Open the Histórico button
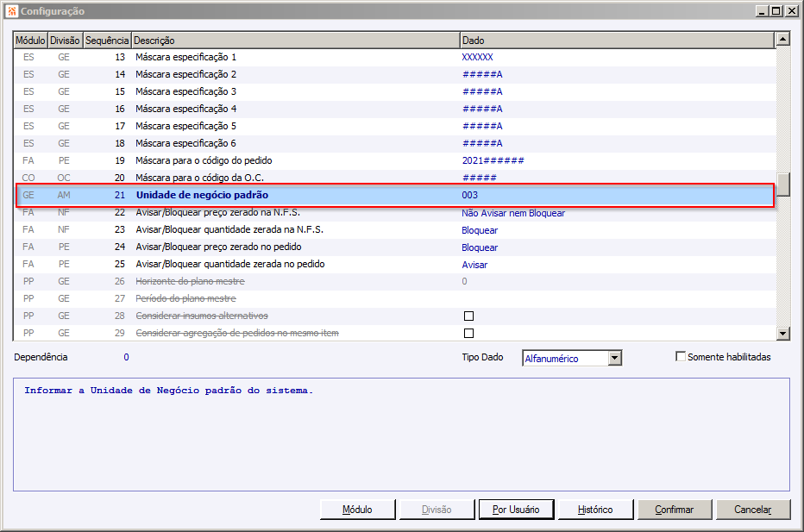The image size is (804, 532). point(595,510)
